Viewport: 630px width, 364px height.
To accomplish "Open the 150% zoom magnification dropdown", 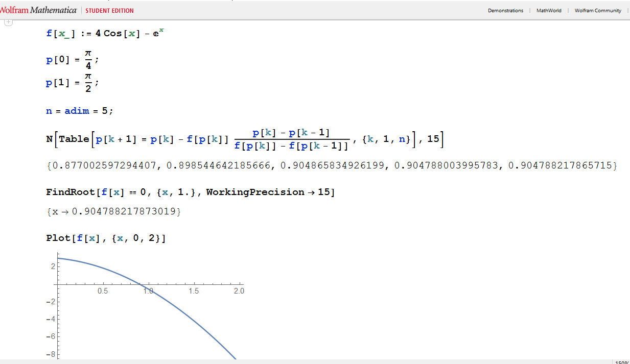I will tap(622, 362).
